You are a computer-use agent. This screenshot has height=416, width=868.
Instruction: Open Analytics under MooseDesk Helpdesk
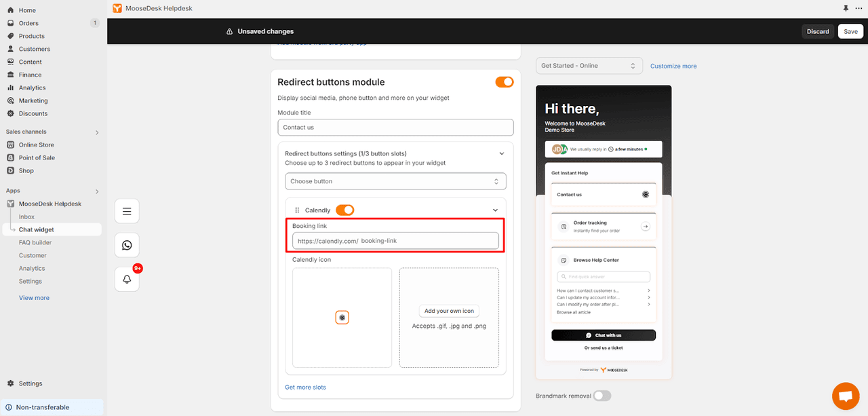pyautogui.click(x=32, y=268)
